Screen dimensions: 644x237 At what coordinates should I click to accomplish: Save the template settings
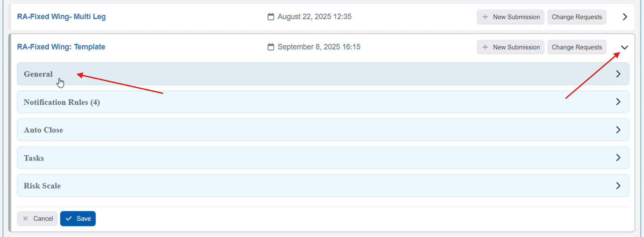[78, 218]
